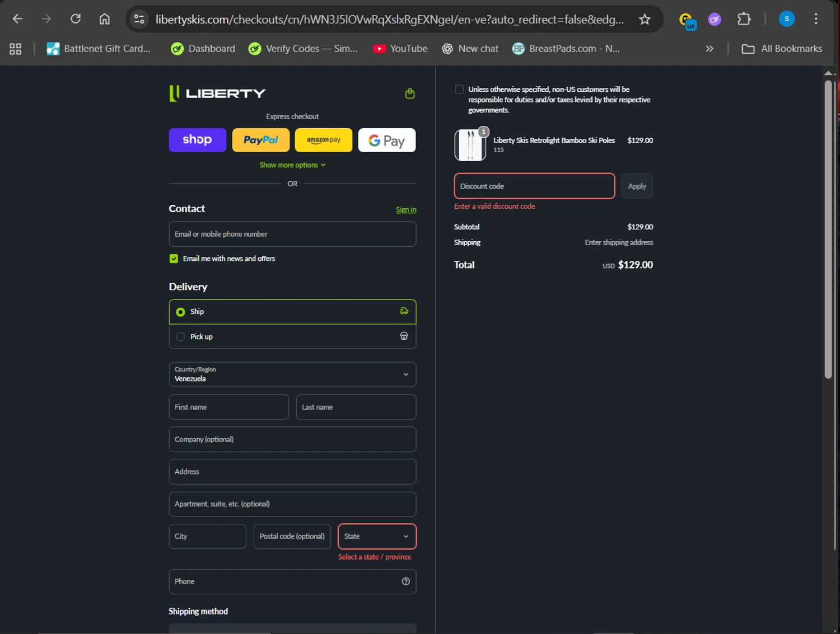
Task: Click the shipping truck icon
Action: tap(404, 311)
